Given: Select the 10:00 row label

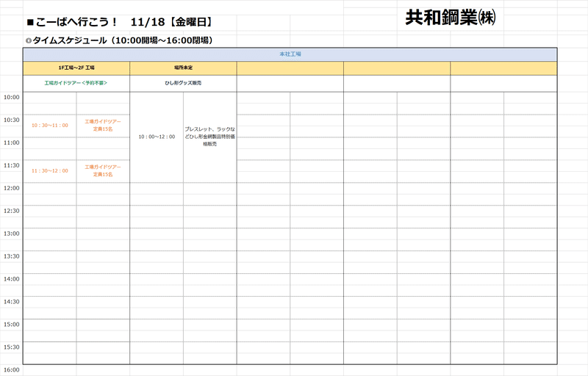Looking at the screenshot, I should (12, 98).
